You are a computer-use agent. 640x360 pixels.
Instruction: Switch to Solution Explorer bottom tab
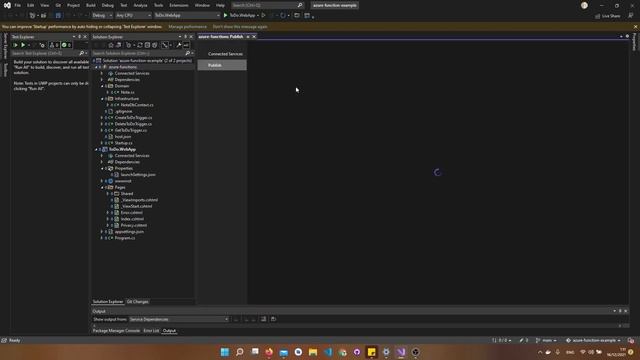[108, 302]
